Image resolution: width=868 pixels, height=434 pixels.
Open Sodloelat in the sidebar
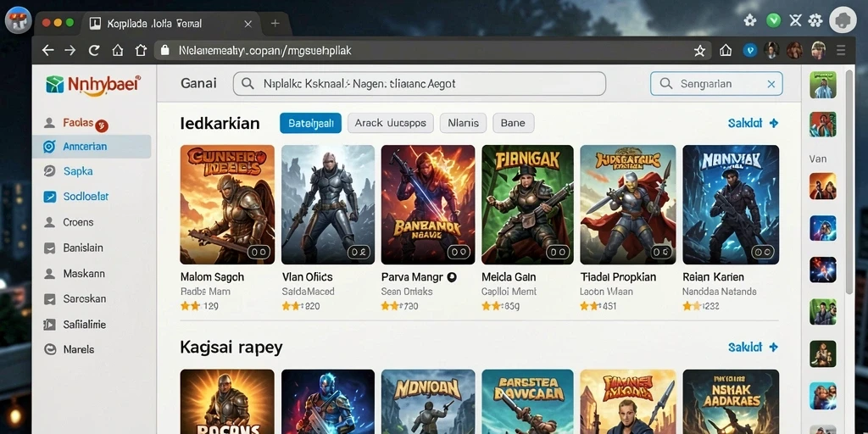(x=86, y=197)
